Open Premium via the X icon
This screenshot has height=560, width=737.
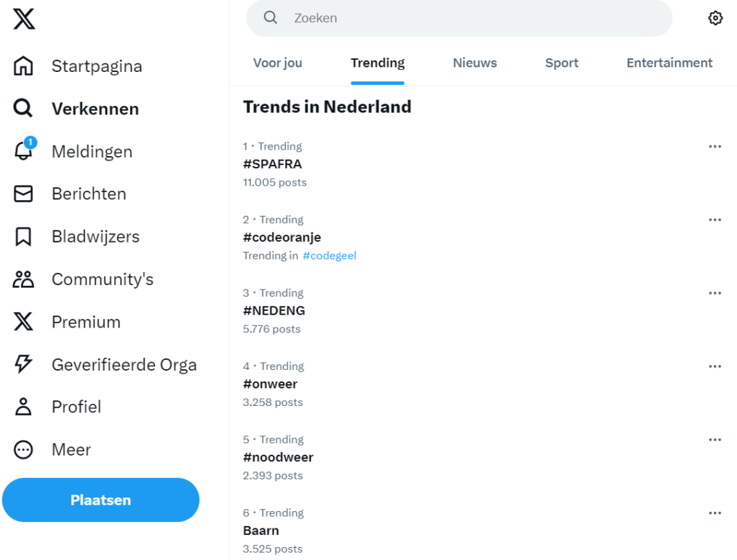[24, 322]
